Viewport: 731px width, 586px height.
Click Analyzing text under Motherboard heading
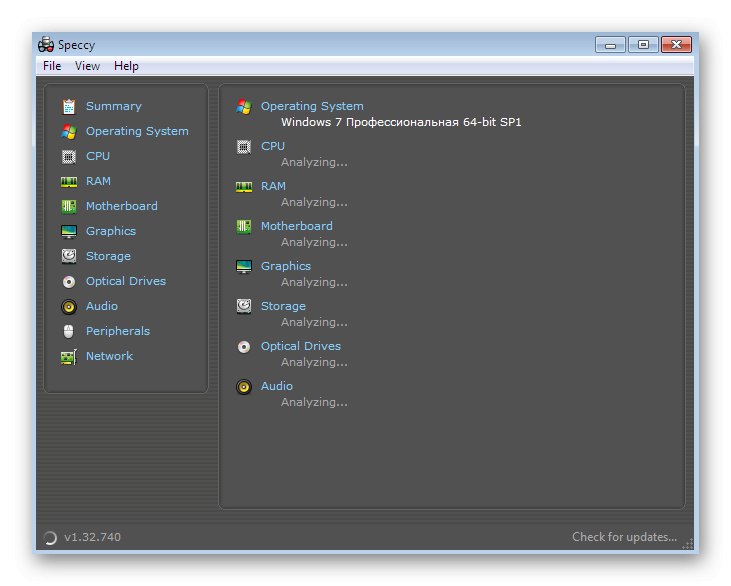click(314, 243)
